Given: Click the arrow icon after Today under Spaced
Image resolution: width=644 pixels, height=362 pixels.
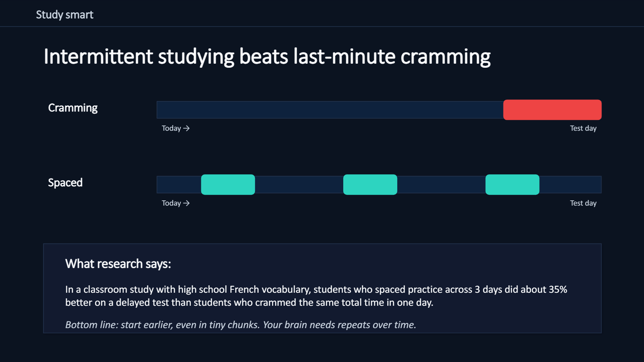Looking at the screenshot, I should coord(186,203).
